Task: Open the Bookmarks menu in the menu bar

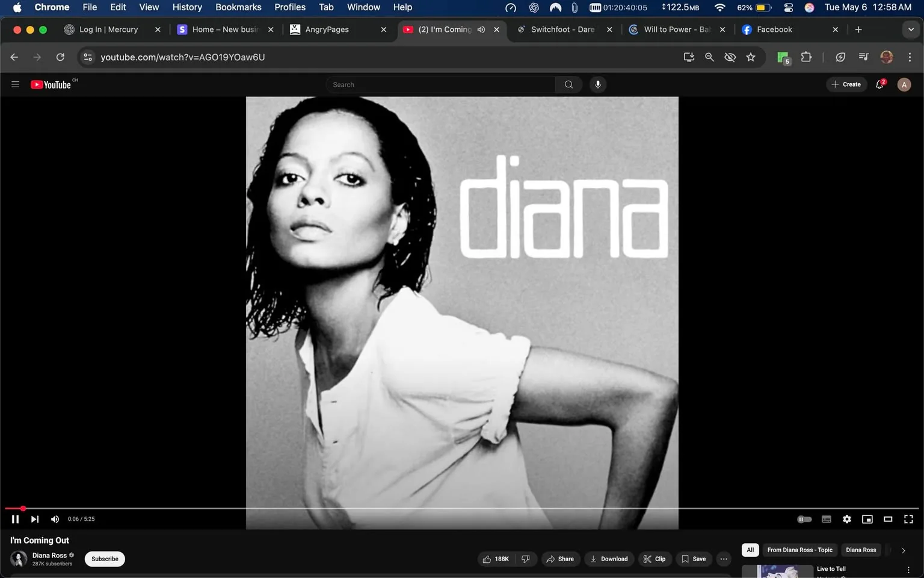Action: [238, 7]
